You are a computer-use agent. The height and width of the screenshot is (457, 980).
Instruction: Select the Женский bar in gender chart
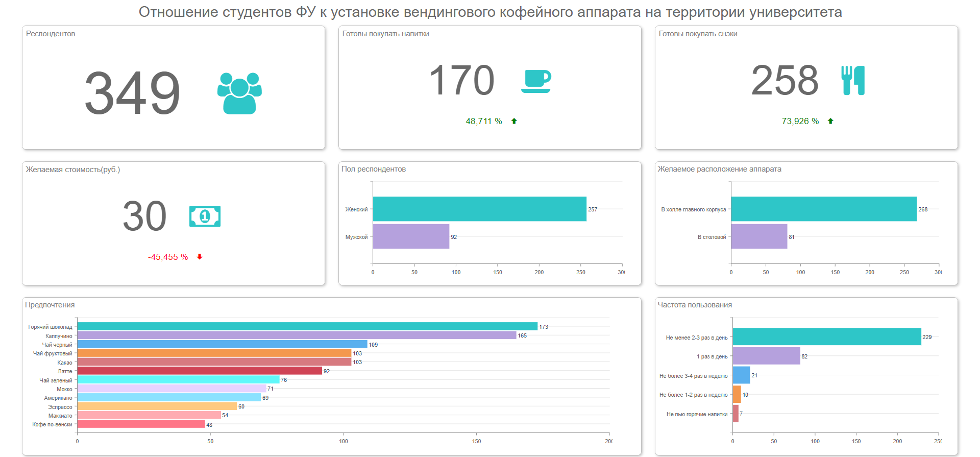pyautogui.click(x=479, y=209)
